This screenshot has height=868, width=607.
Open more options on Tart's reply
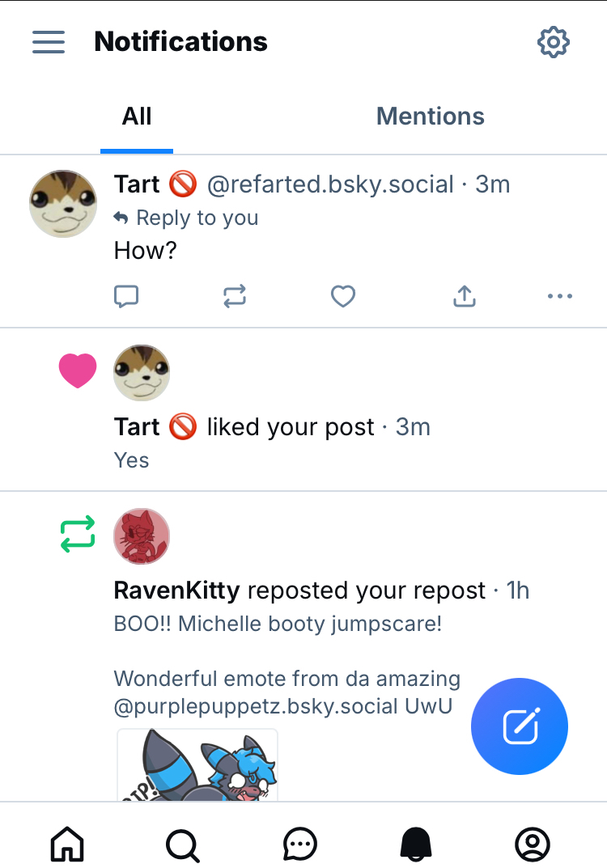click(559, 297)
